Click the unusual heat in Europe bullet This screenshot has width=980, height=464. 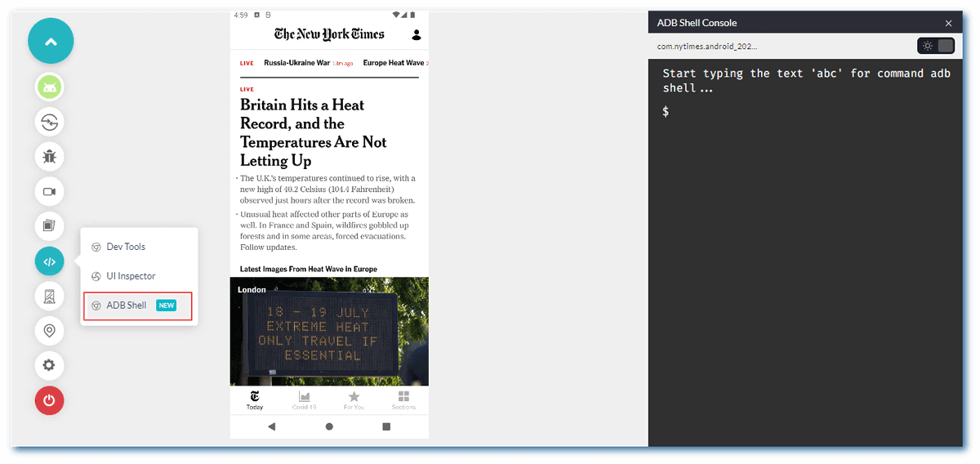tap(325, 230)
